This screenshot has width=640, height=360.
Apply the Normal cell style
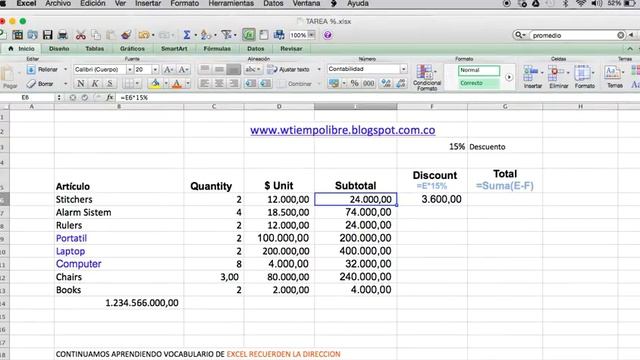478,70
